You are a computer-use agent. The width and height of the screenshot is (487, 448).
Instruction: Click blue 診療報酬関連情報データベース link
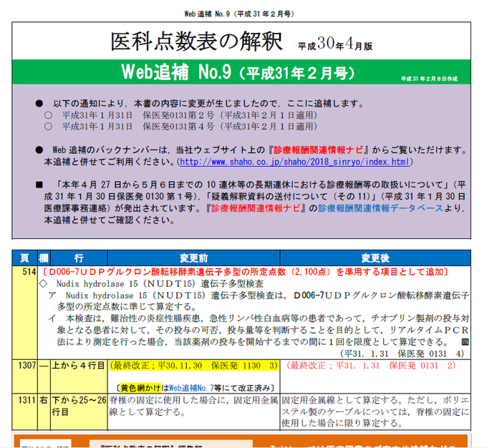(380, 208)
